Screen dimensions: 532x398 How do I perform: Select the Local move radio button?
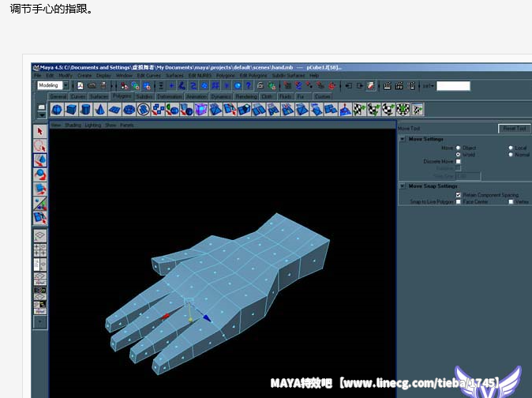511,148
